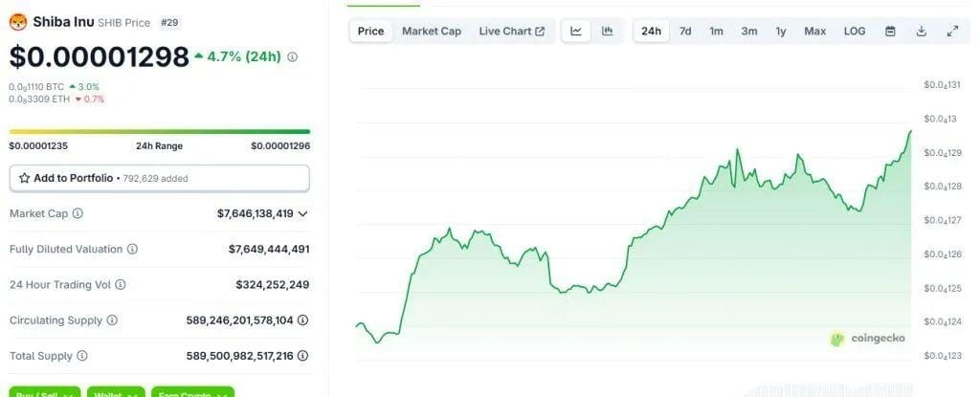
Task: Switch to candlestick chart view icon
Action: tap(607, 32)
